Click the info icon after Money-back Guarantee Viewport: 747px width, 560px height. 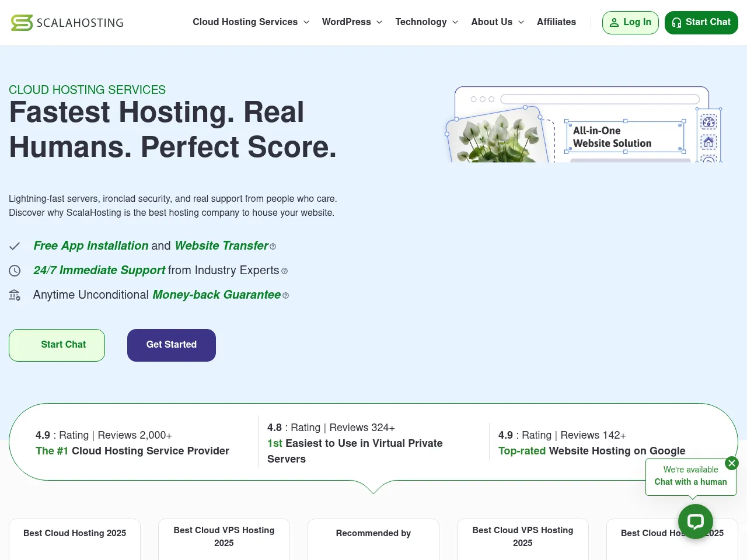tap(285, 295)
